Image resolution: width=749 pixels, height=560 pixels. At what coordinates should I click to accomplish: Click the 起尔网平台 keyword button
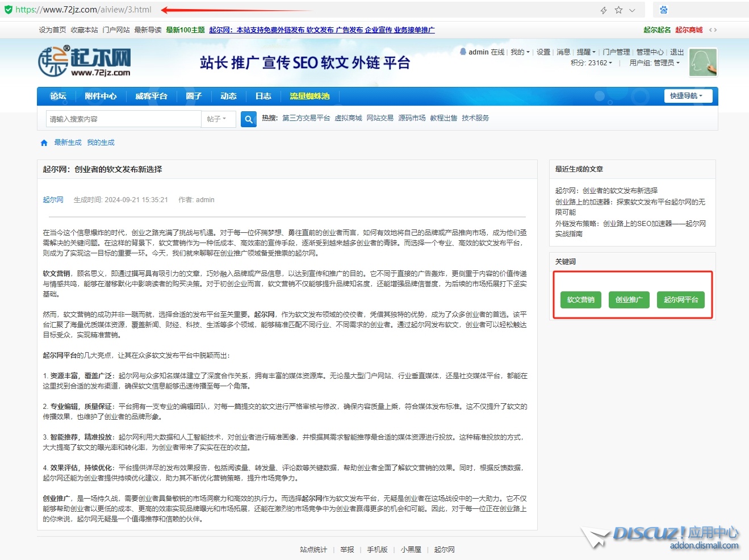coord(681,300)
